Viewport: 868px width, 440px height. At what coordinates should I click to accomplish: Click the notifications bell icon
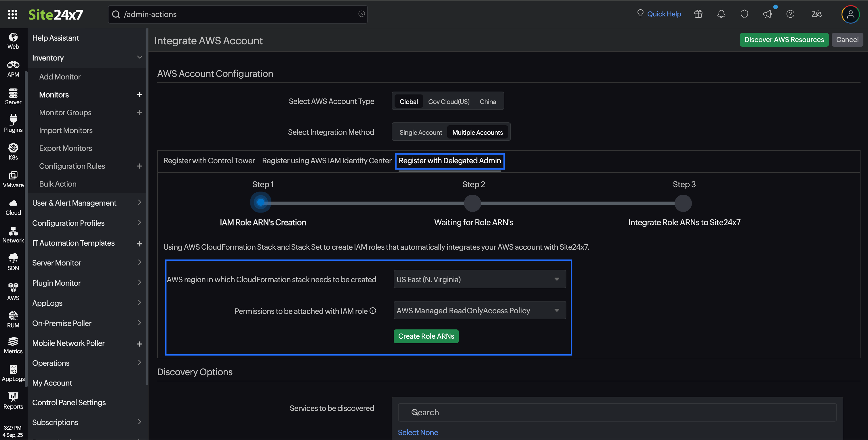[x=721, y=14]
